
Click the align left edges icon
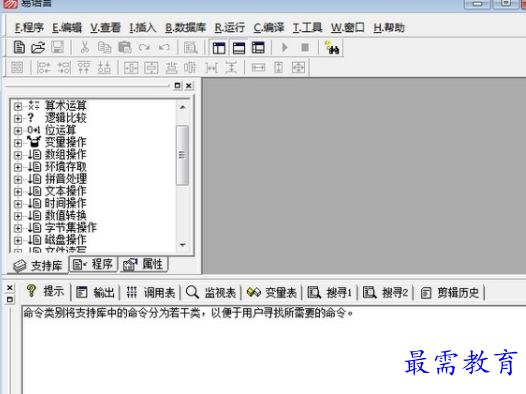[44, 67]
